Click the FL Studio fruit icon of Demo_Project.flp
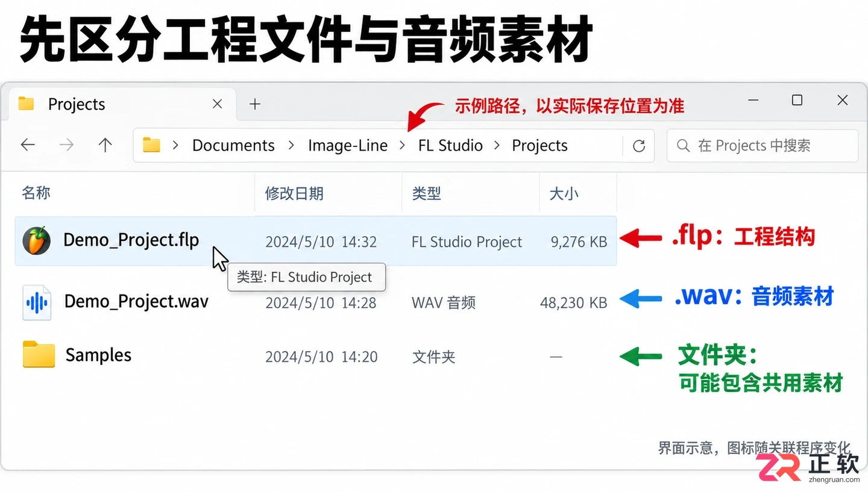Viewport: 868px width, 492px height. tap(36, 241)
